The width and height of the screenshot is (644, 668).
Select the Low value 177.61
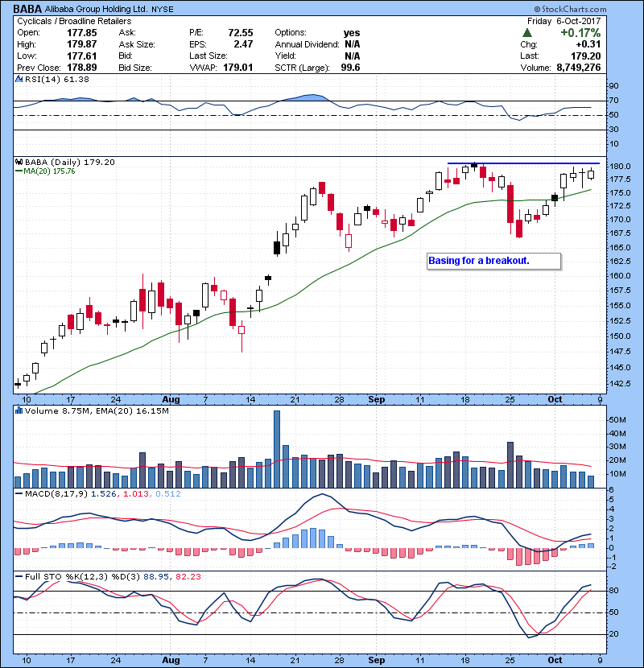coord(82,56)
